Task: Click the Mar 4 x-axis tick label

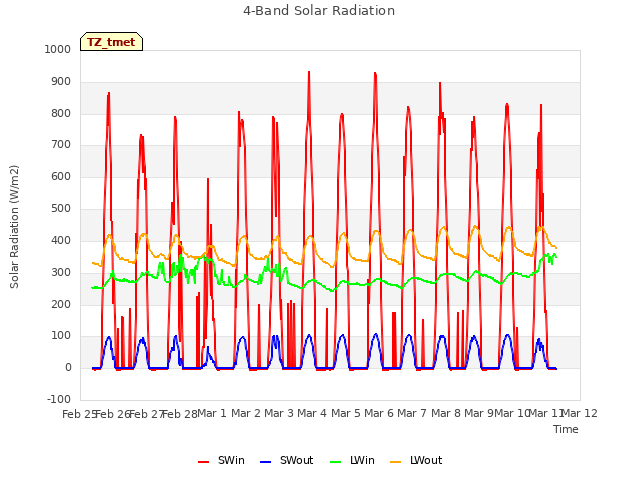Action: (312, 414)
